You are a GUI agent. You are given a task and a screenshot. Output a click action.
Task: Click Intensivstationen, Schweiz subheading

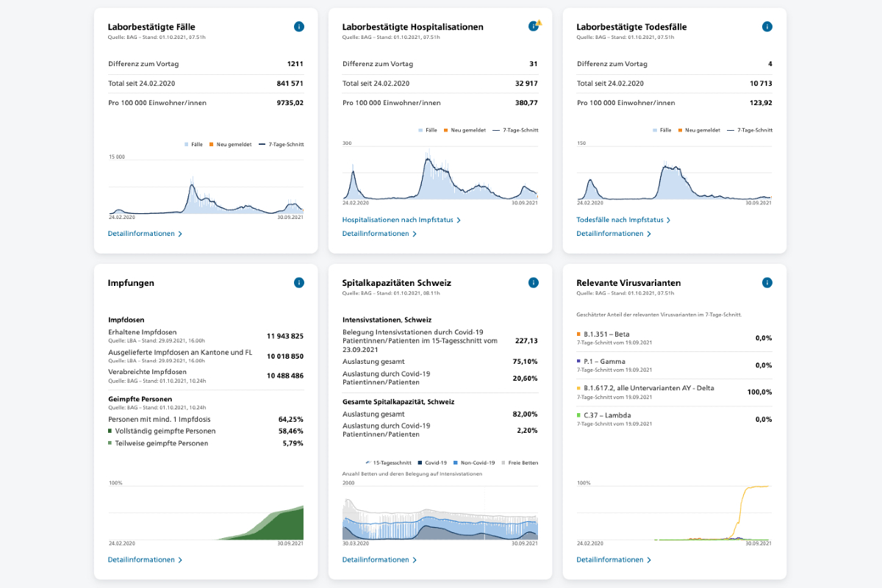click(x=387, y=320)
